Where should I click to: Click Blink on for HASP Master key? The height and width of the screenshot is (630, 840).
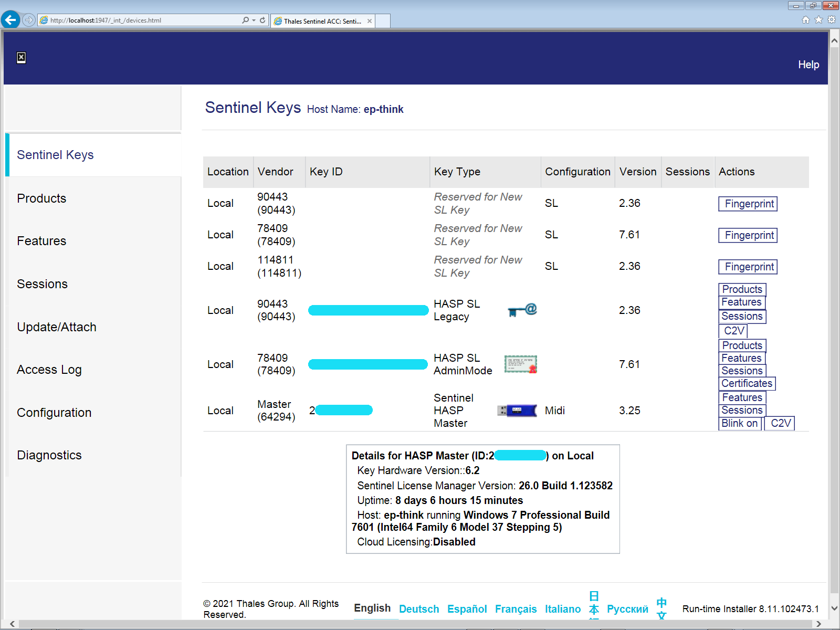(740, 423)
